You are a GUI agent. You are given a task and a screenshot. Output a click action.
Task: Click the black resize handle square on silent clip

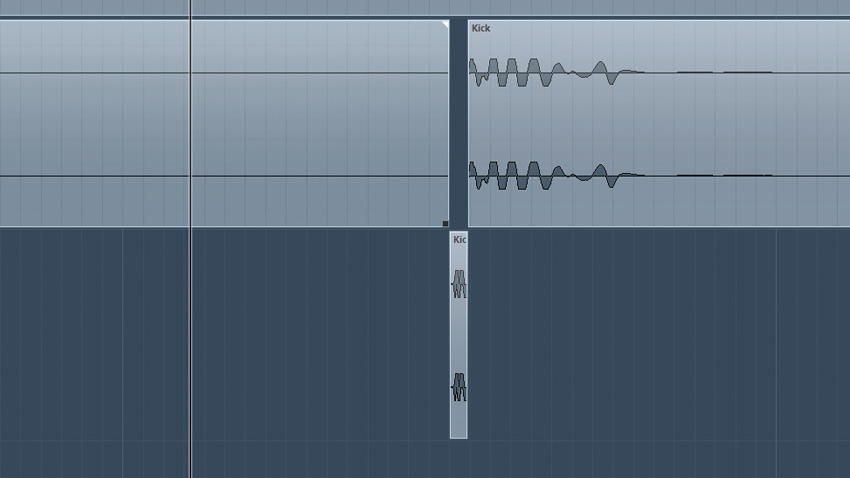[x=446, y=223]
